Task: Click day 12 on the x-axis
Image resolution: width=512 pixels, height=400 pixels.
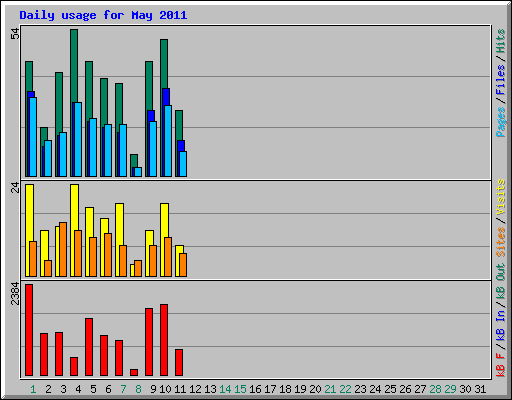Action: [195, 389]
